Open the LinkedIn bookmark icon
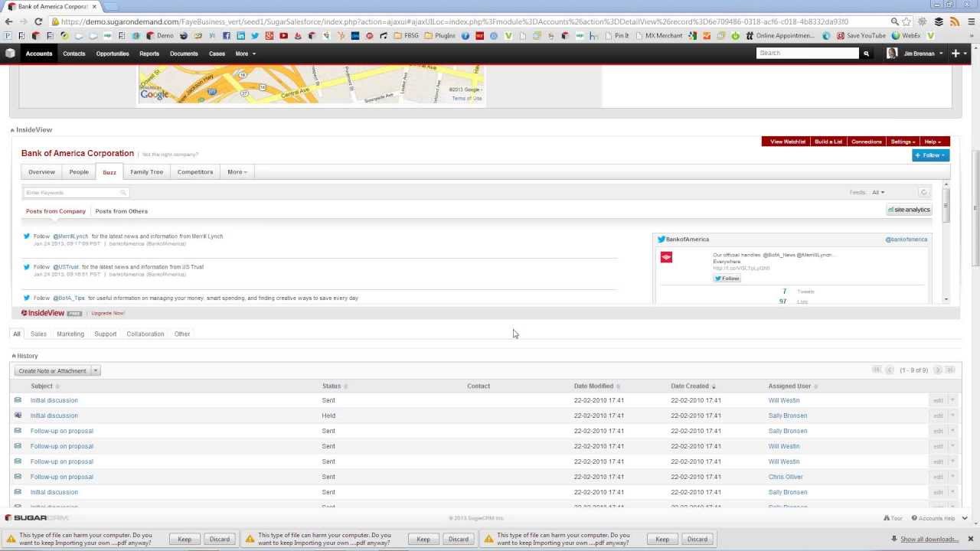Screen dimensions: 980x551 click(x=241, y=36)
